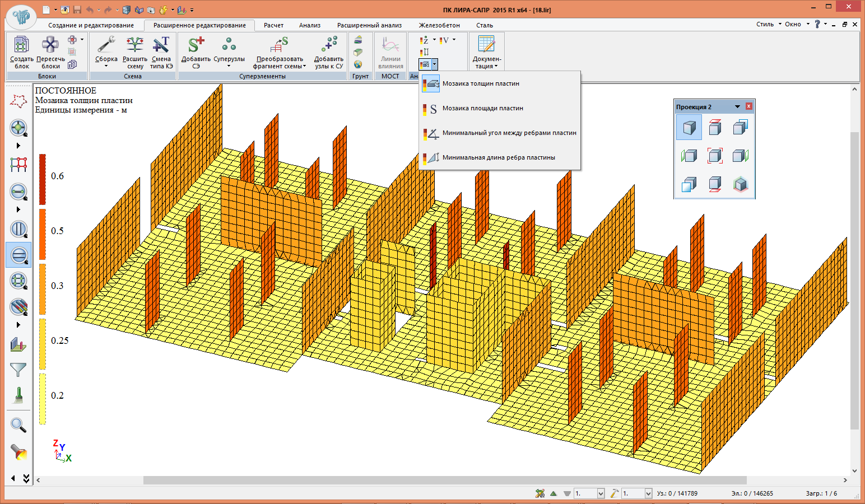Screen dimensions: 865x504
Task: Click the funnel filter icon in left toolbar
Action: (18, 370)
